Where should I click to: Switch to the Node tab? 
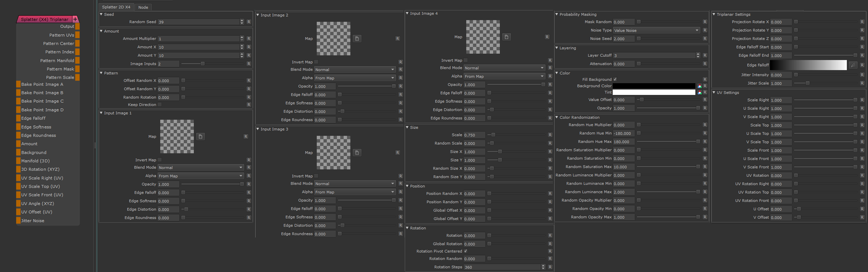[x=143, y=7]
